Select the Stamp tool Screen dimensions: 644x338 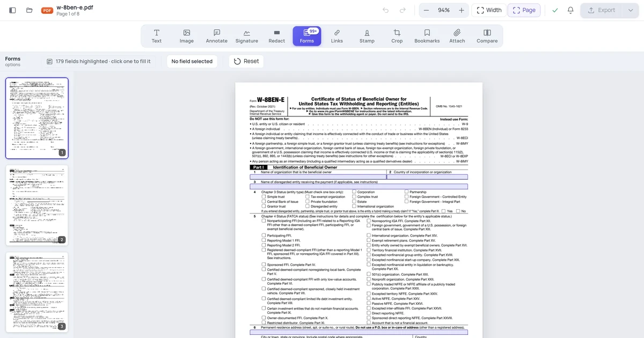(x=367, y=36)
